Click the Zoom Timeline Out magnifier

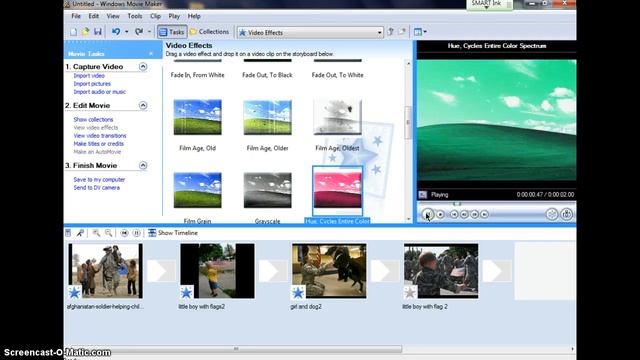pyautogui.click(x=109, y=233)
